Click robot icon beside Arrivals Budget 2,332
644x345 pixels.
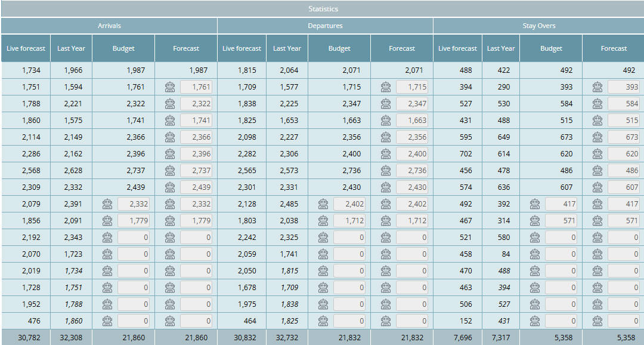107,204
